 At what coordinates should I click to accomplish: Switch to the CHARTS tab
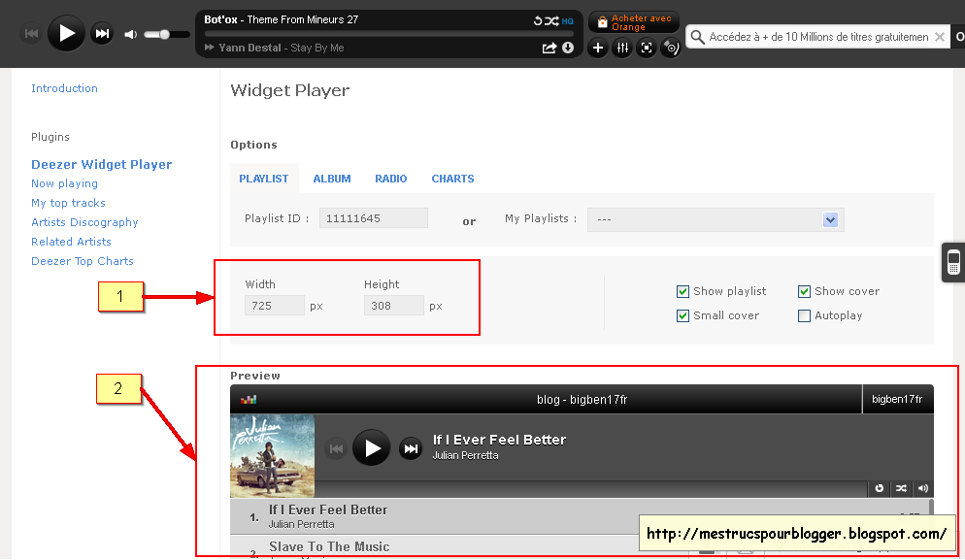(x=452, y=179)
